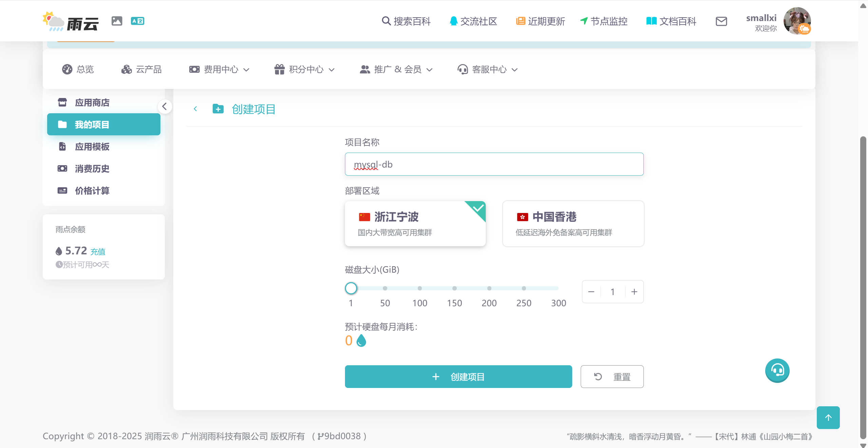
Task: Open the mail inbox envelope icon
Action: (721, 21)
